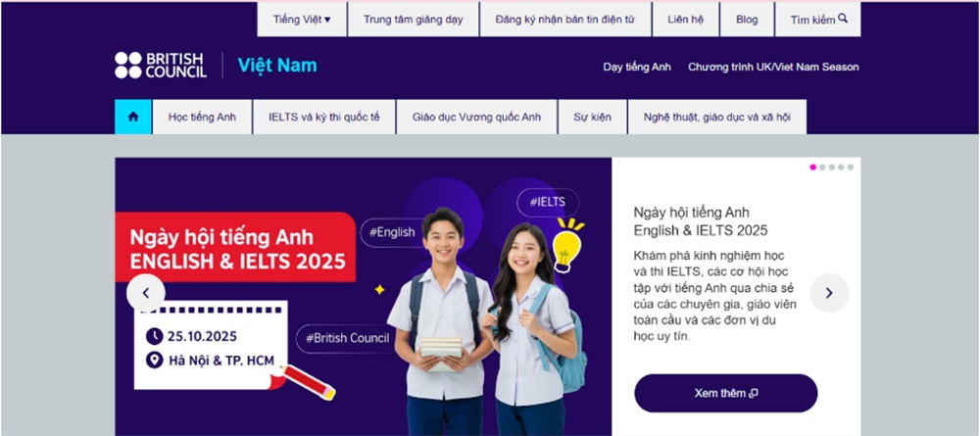Select the third carousel dot
Screen dimensions: 980x436
pyautogui.click(x=832, y=168)
